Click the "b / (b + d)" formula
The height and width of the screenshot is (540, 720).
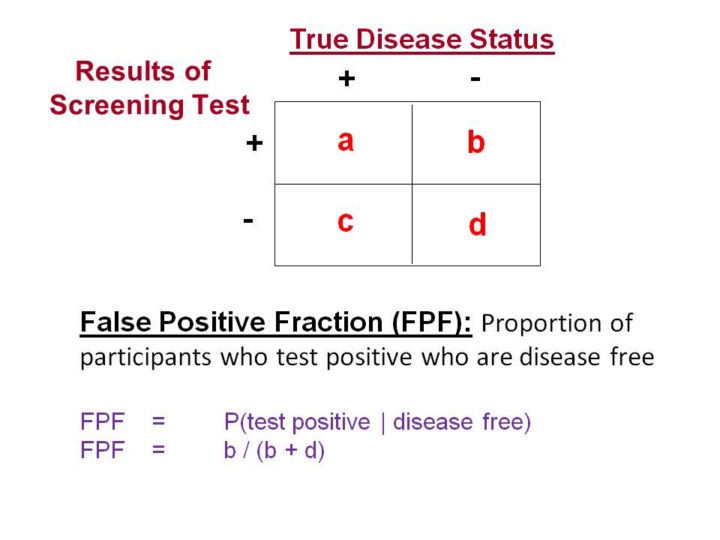tap(274, 450)
